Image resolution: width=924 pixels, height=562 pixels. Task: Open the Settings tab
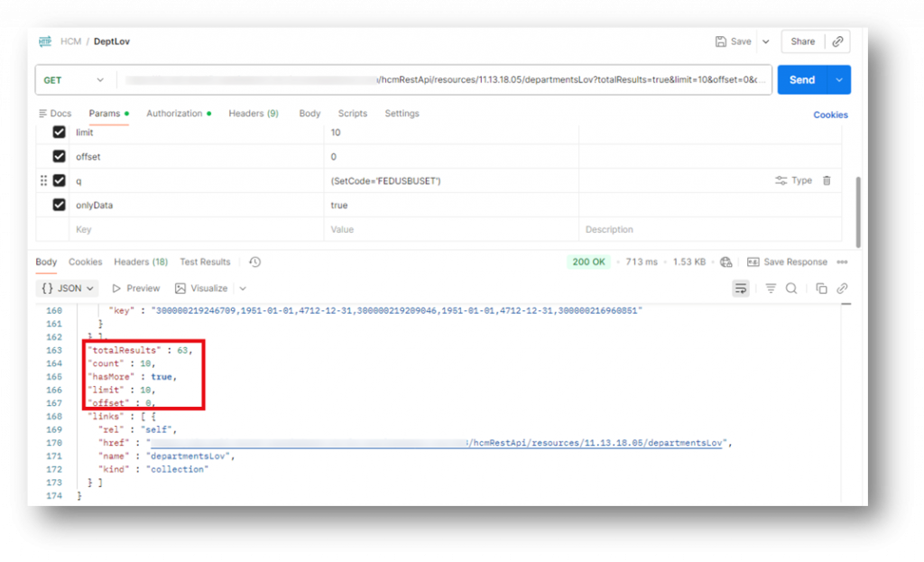pos(402,113)
